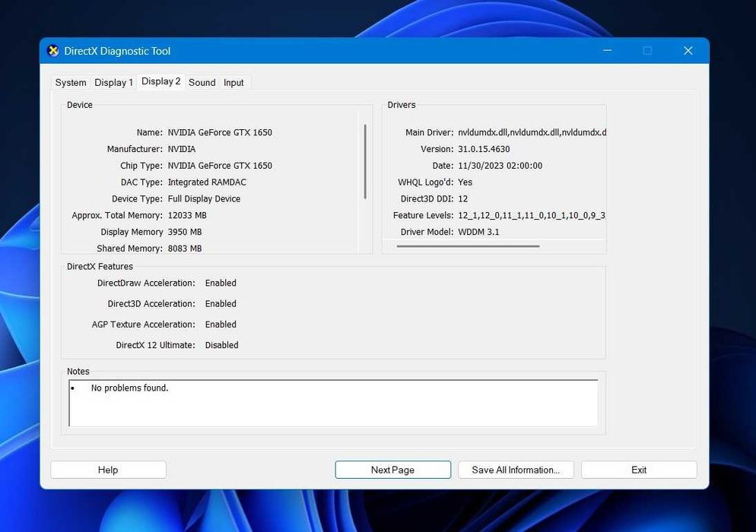Click Save All Information button
Screen dimensions: 756x532
click(x=516, y=470)
